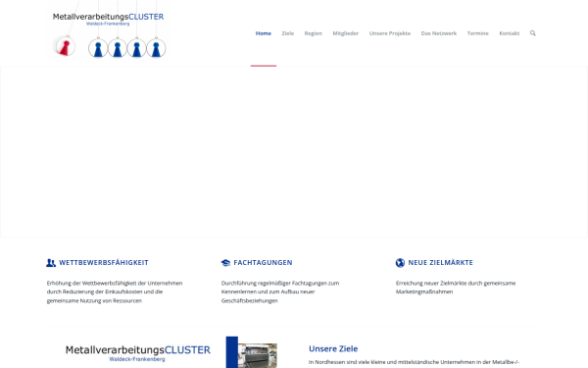The width and height of the screenshot is (588, 368).
Task: Open the Home menu item
Action: pos(264,33)
